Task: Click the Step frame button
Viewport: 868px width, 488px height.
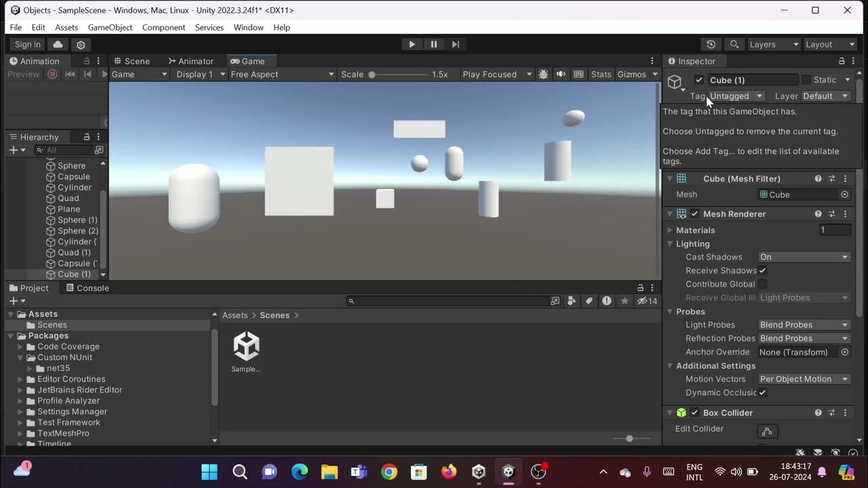Action: click(x=456, y=44)
